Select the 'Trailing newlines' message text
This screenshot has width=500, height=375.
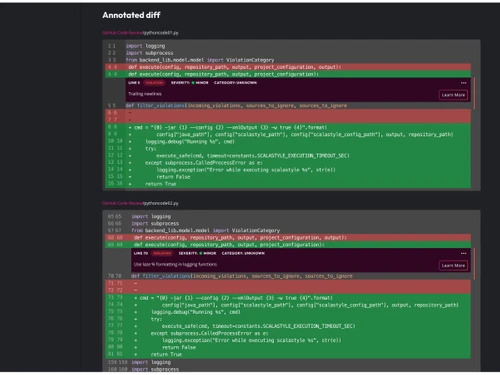145,94
